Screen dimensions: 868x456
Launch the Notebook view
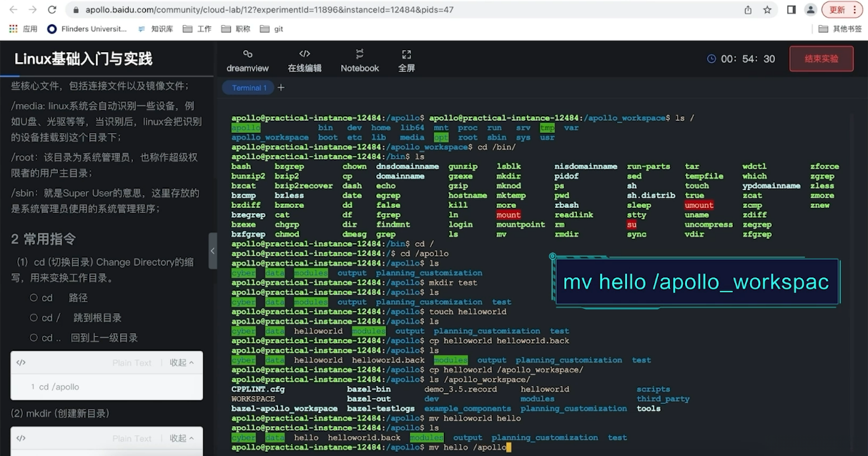360,61
